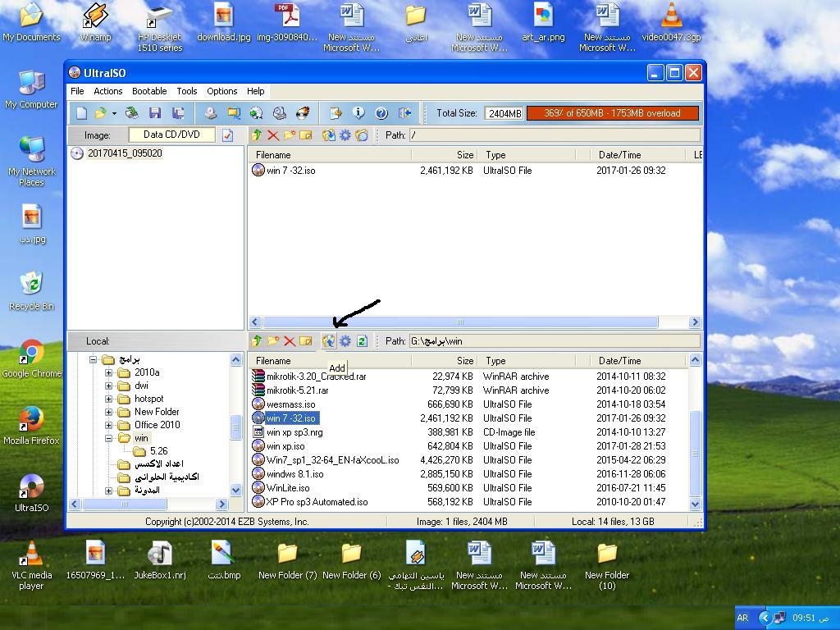This screenshot has width=840, height=630.
Task: Click the Save floppy disk icon
Action: click(x=155, y=113)
